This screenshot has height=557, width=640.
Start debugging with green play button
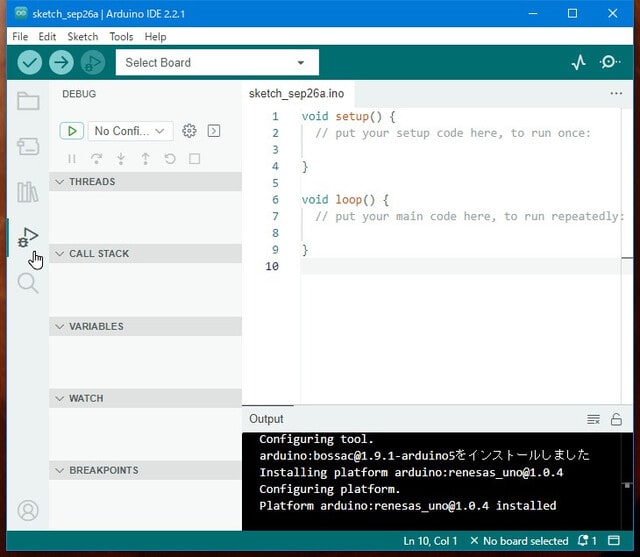coord(72,131)
